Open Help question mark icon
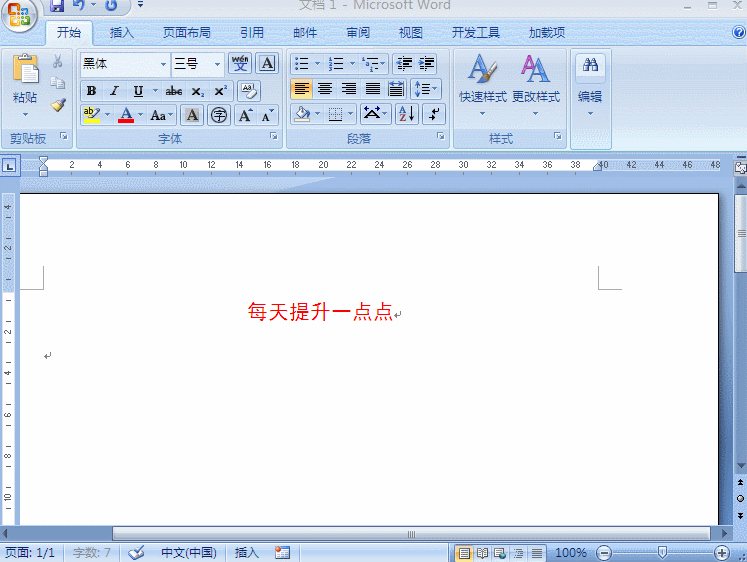The width and height of the screenshot is (747, 562). (738, 32)
